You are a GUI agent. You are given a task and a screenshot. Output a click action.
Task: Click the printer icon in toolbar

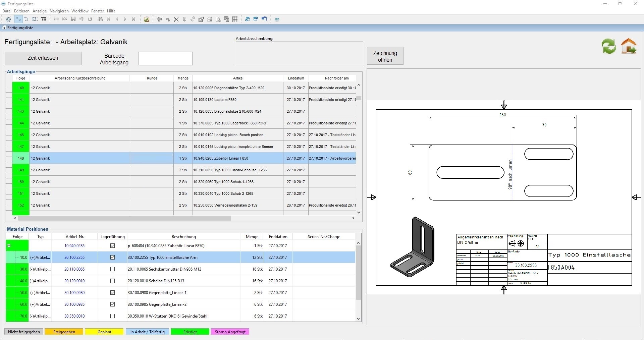point(210,19)
